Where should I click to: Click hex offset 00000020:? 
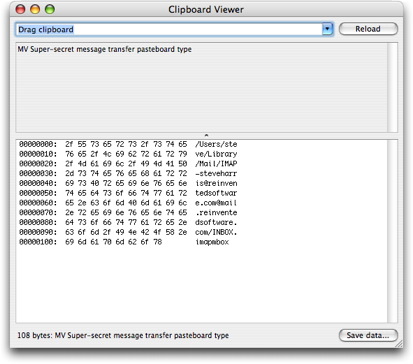tap(38, 164)
